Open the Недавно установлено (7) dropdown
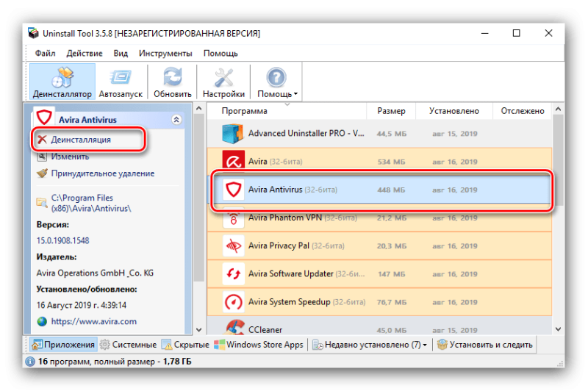The height and width of the screenshot is (391, 588). point(370,345)
